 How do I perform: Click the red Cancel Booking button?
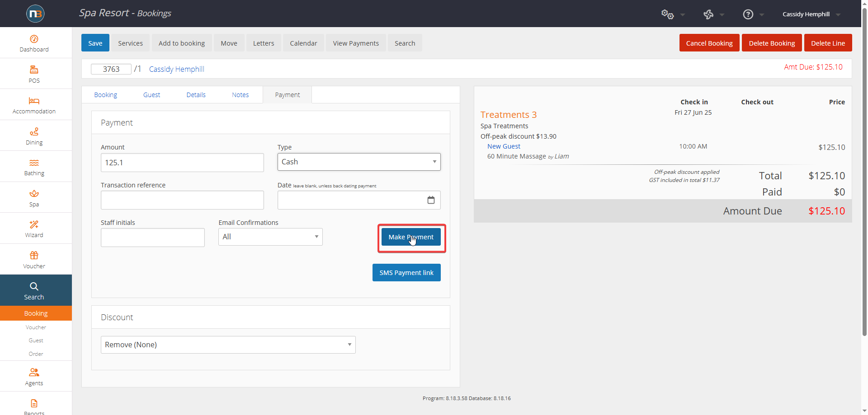709,43
